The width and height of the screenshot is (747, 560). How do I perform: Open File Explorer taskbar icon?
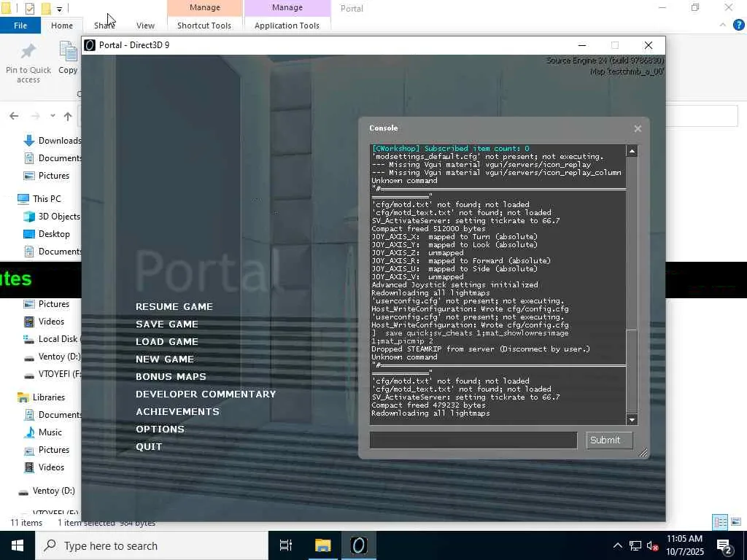point(322,545)
